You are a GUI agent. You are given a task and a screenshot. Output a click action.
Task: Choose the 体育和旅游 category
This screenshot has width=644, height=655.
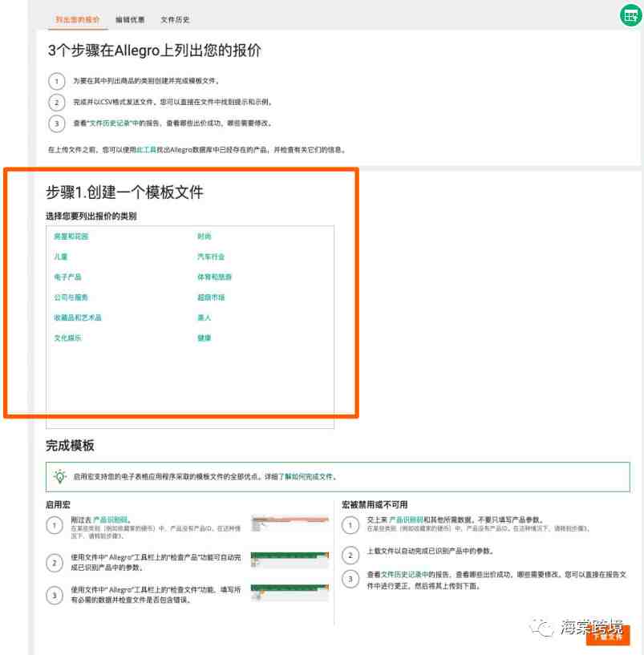click(214, 277)
